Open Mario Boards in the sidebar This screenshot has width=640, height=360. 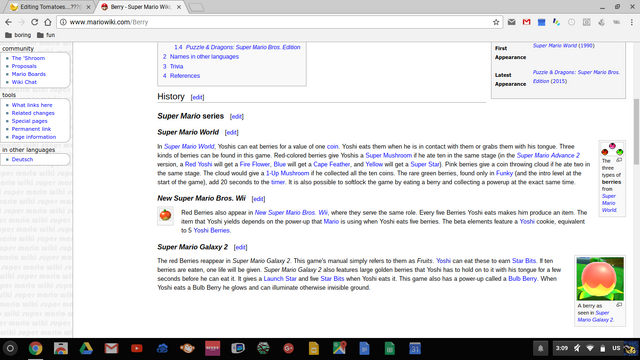coord(29,74)
